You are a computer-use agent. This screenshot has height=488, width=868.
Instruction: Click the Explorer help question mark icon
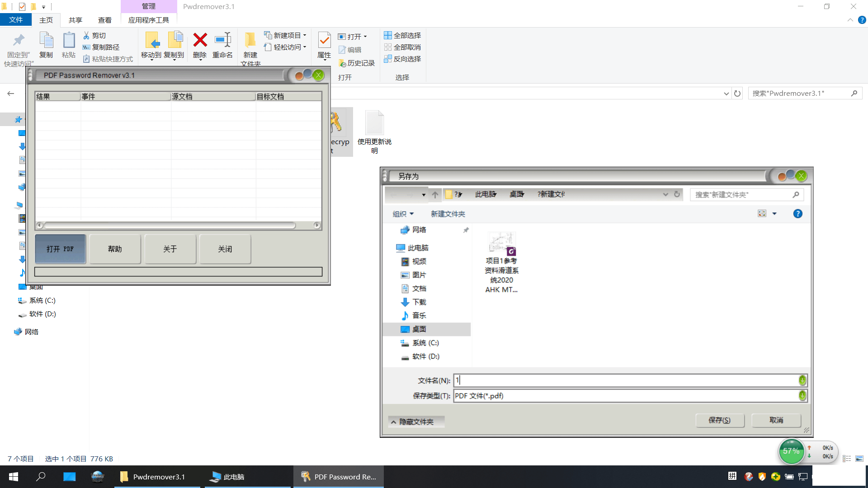(862, 20)
